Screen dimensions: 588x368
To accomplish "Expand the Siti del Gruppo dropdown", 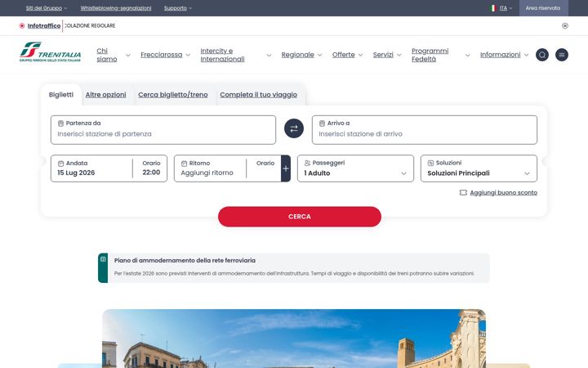I will click(x=47, y=8).
